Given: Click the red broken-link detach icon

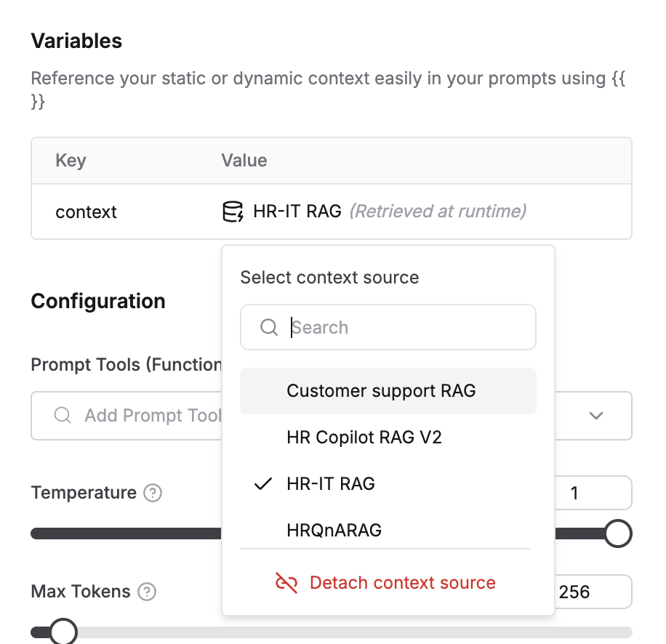Looking at the screenshot, I should pyautogui.click(x=287, y=582).
